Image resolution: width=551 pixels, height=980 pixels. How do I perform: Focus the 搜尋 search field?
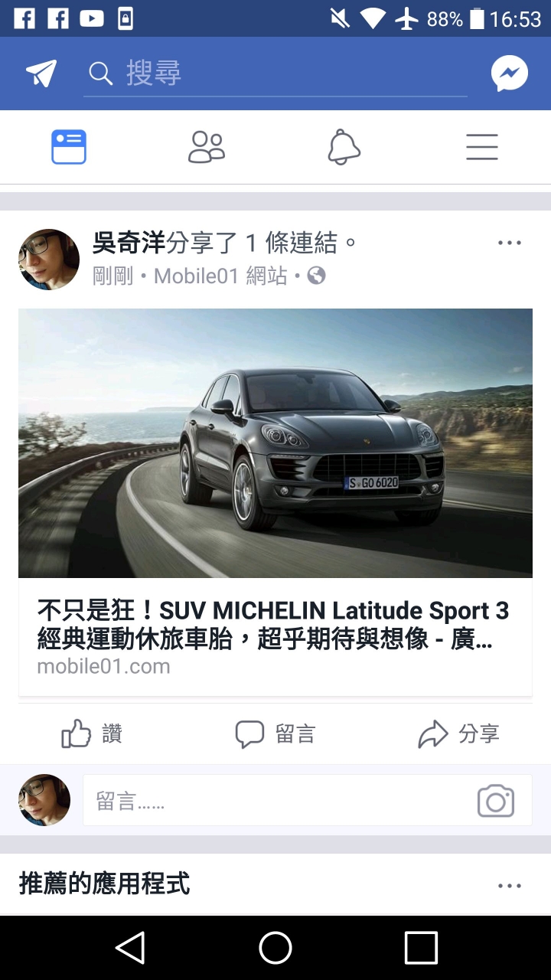tap(275, 73)
